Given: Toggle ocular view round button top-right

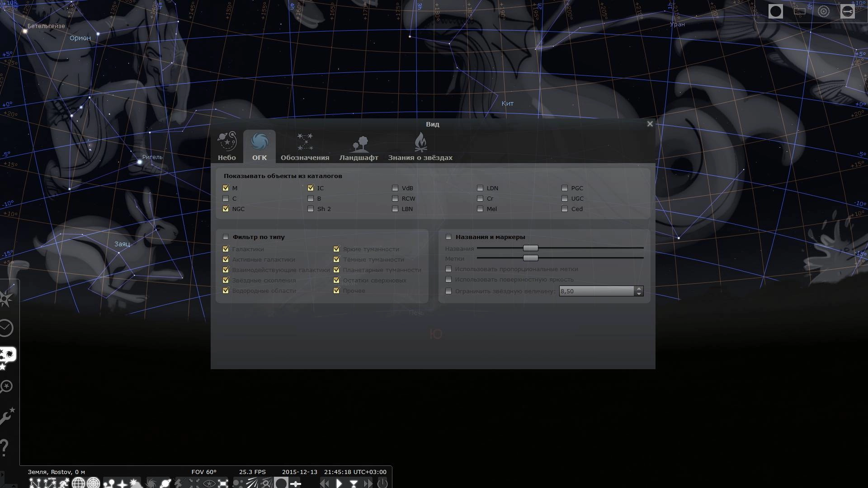Looking at the screenshot, I should (775, 11).
